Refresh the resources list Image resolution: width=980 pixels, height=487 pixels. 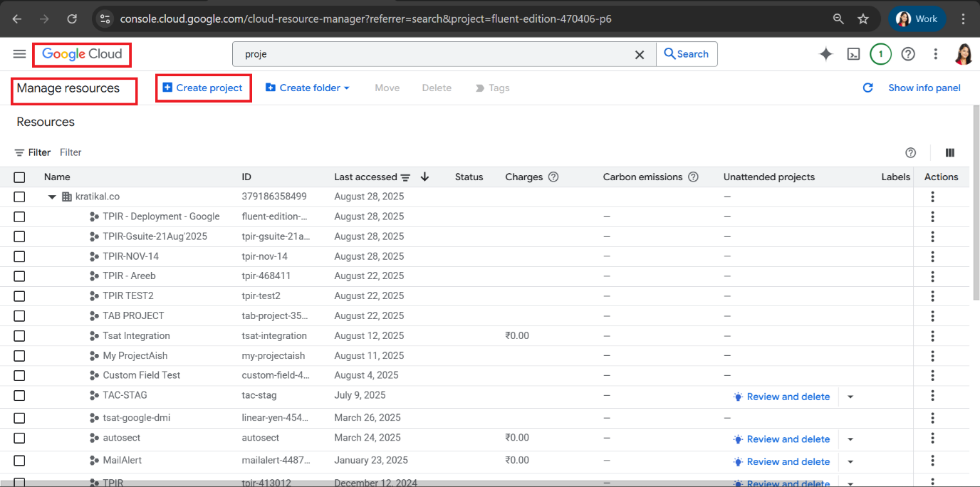tap(867, 88)
